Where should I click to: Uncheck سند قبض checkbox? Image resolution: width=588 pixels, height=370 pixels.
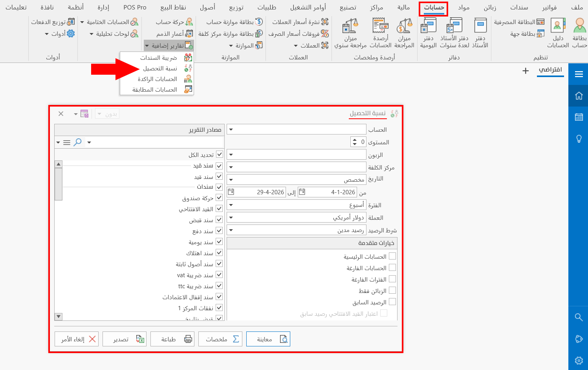[219, 220]
